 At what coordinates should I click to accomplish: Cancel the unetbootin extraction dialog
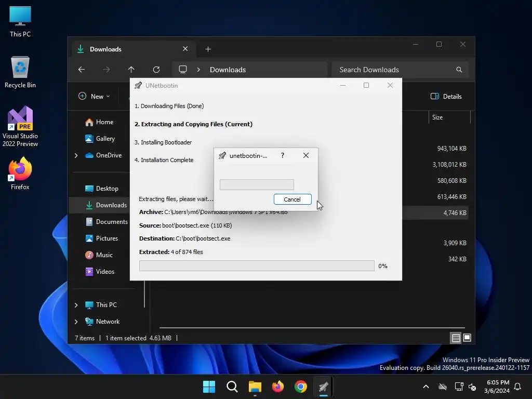pos(292,199)
